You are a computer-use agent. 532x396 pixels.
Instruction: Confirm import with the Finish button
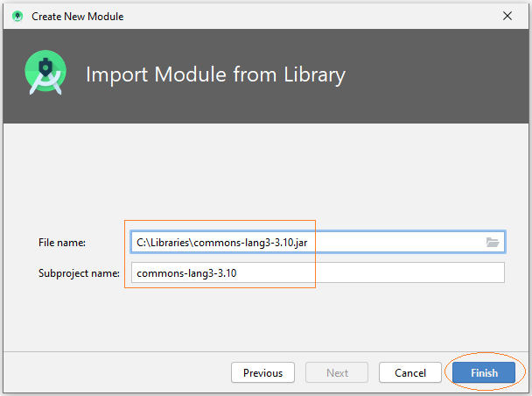pos(484,372)
